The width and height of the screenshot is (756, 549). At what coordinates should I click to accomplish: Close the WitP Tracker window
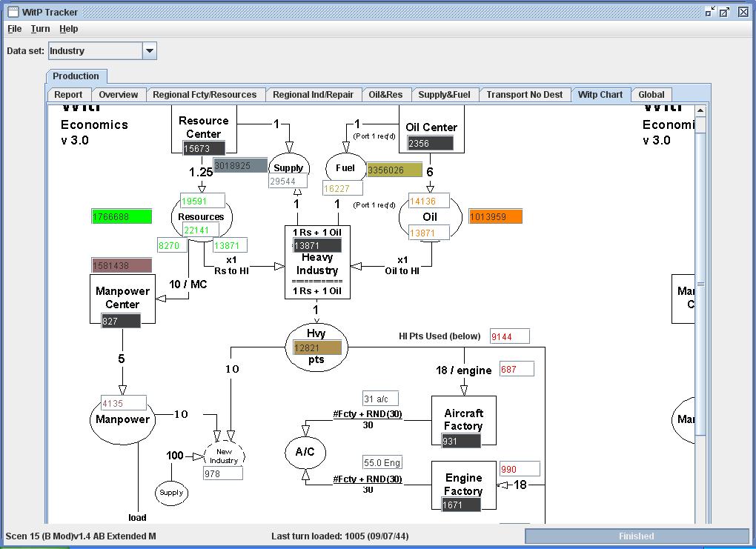(x=743, y=12)
